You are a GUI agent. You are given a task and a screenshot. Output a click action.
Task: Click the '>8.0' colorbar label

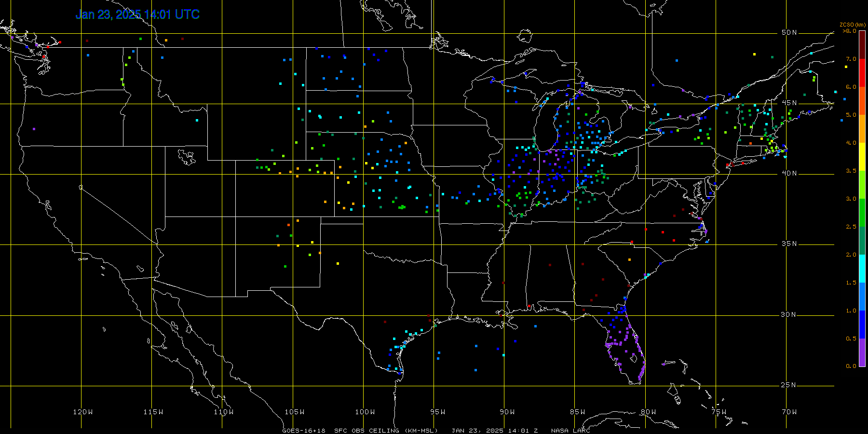click(850, 31)
